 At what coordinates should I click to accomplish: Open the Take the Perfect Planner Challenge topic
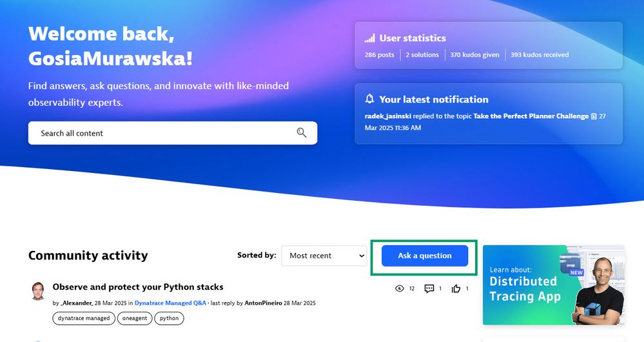click(531, 117)
